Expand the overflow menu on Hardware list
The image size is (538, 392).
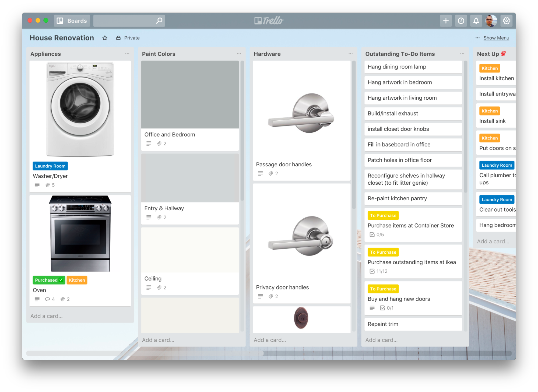[x=350, y=54]
